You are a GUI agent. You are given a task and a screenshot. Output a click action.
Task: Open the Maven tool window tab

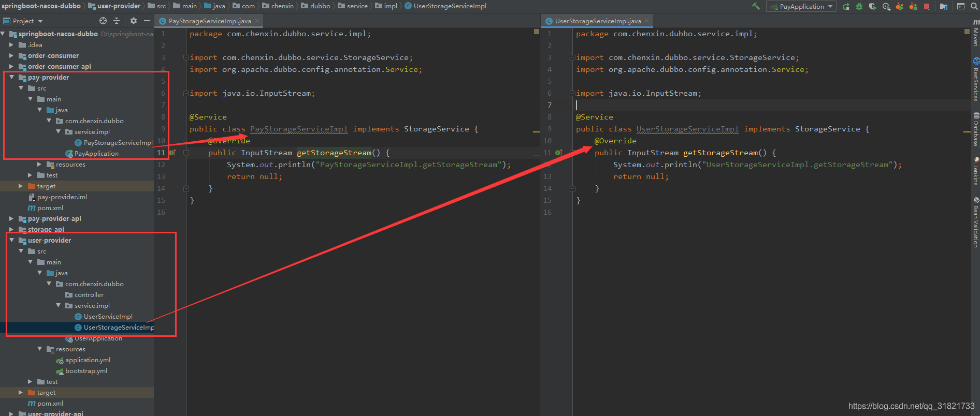coord(975,33)
